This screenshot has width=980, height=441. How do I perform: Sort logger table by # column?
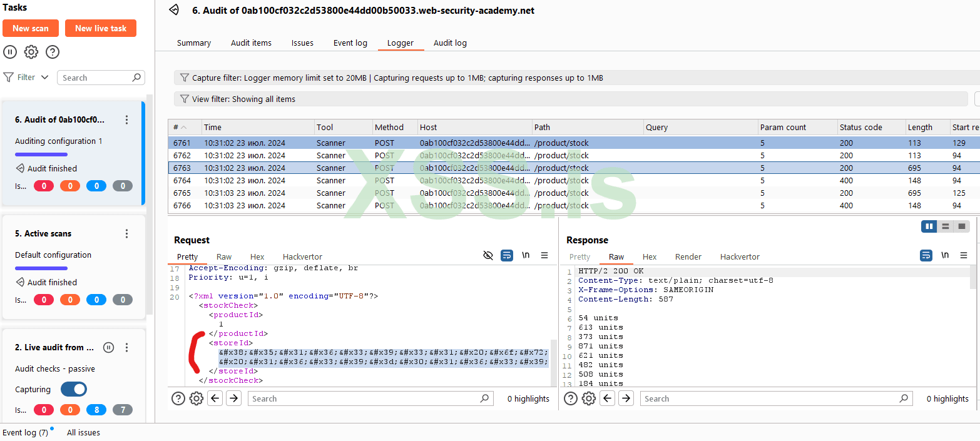180,127
